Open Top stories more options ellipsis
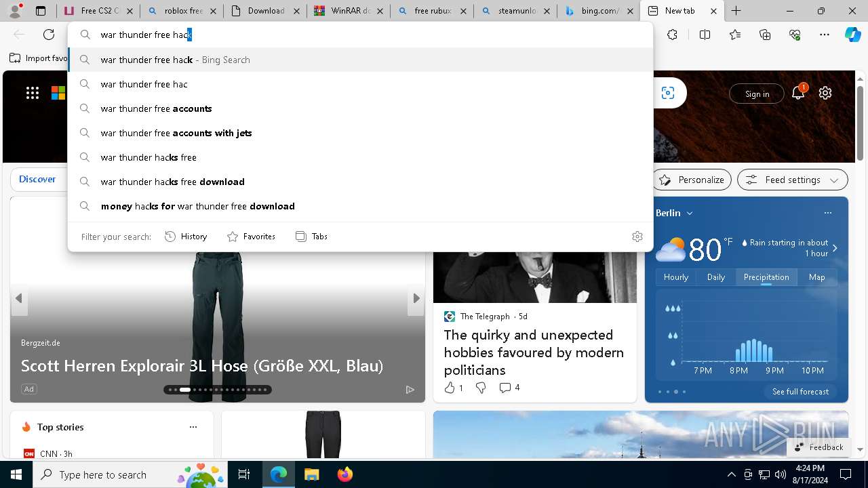868x488 pixels. click(x=193, y=427)
